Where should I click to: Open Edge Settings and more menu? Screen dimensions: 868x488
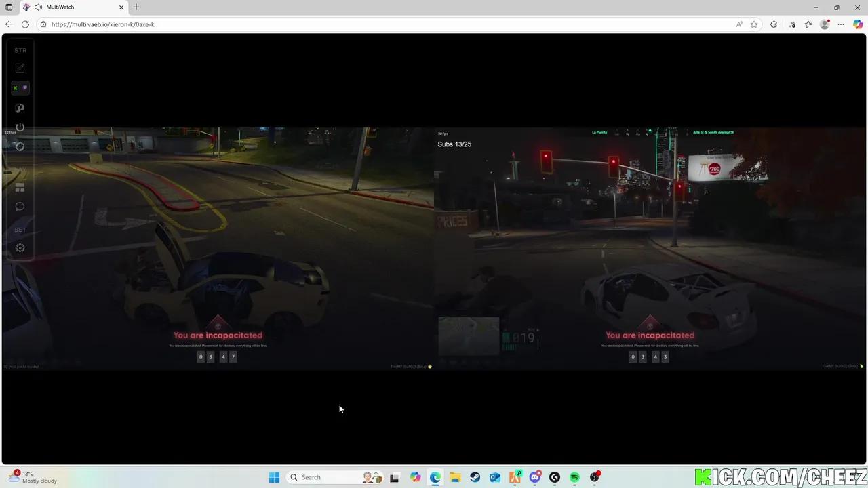coord(841,24)
